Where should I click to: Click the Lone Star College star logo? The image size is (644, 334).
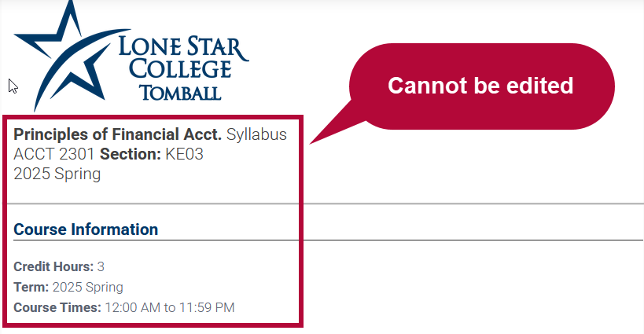tap(70, 55)
